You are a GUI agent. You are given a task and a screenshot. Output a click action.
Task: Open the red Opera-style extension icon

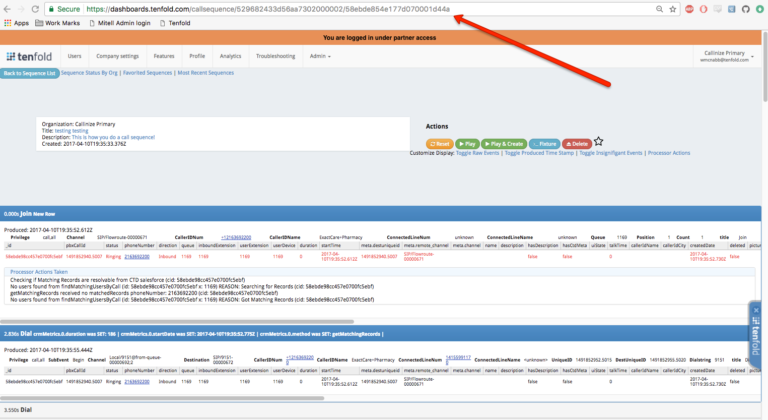[x=703, y=9]
